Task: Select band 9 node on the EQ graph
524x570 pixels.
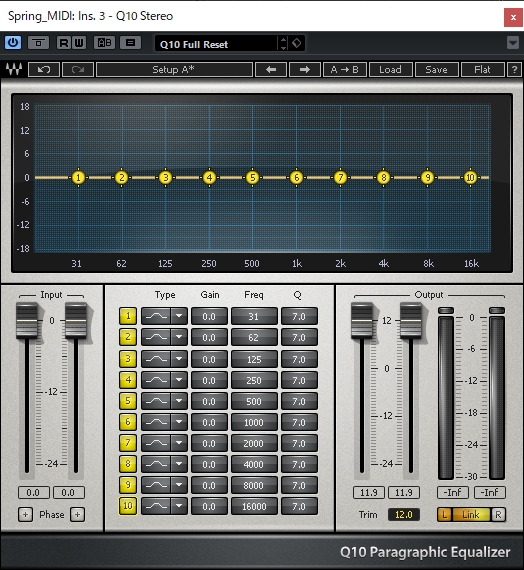Action: click(428, 178)
